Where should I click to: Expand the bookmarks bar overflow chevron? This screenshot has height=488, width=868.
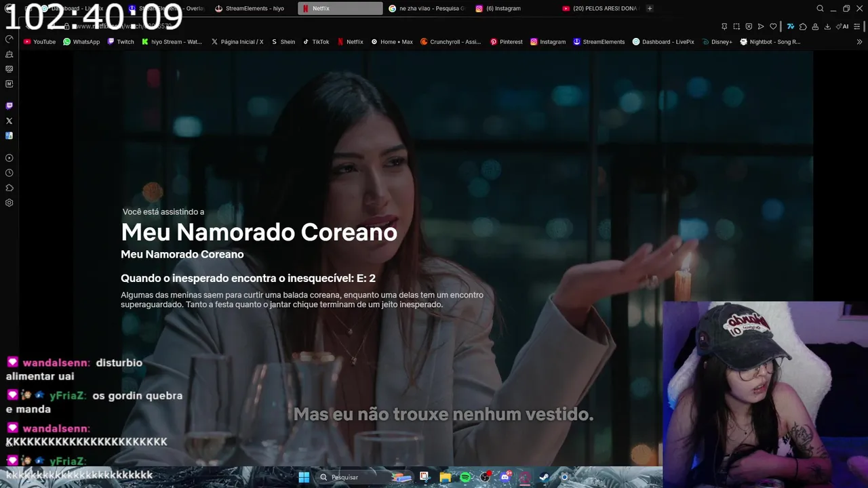click(859, 41)
